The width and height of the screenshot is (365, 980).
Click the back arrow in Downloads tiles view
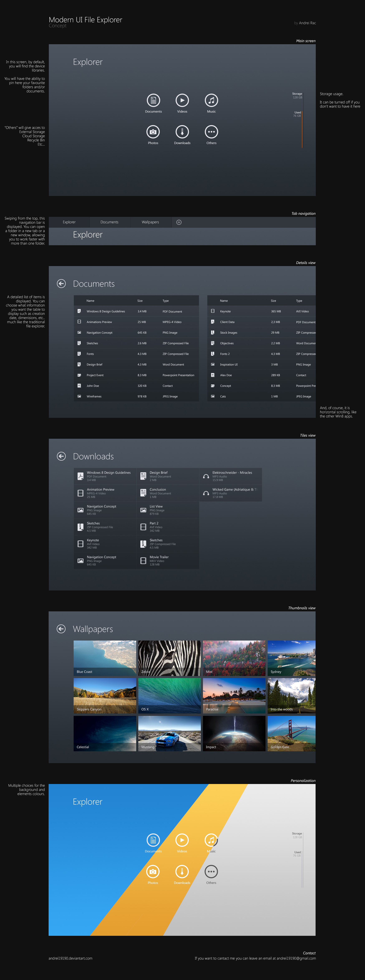[62, 456]
